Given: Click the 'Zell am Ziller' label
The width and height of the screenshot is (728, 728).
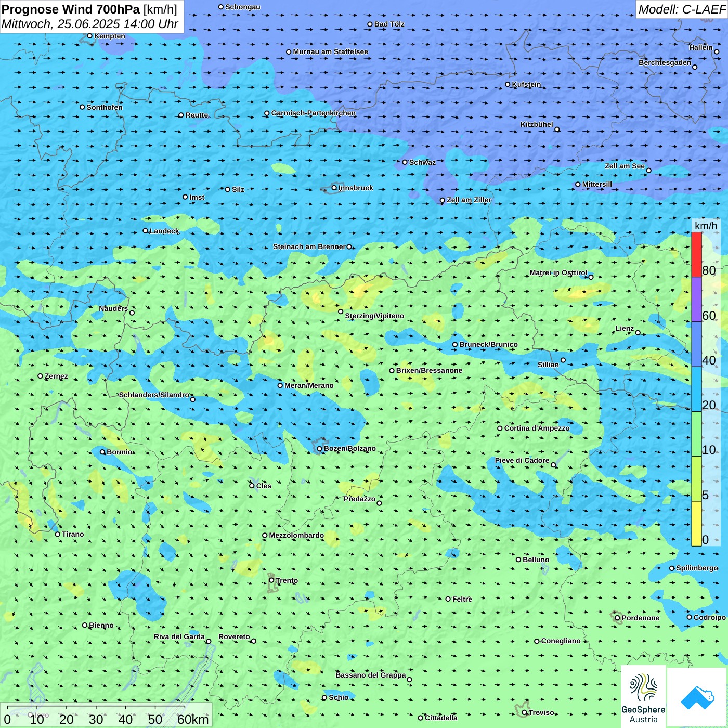Looking at the screenshot, I should 469,200.
